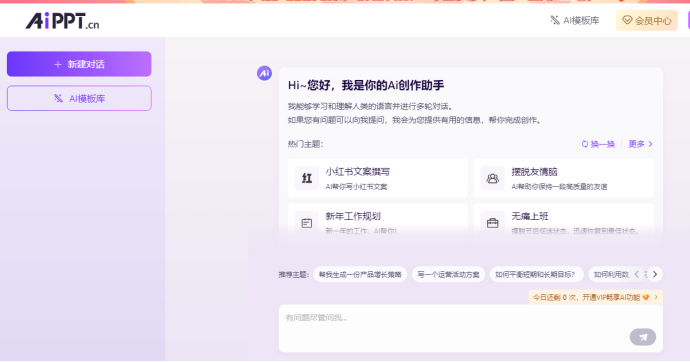Select the 摆脱友情脑 topic card
The height and width of the screenshot is (362, 690).
coord(564,178)
